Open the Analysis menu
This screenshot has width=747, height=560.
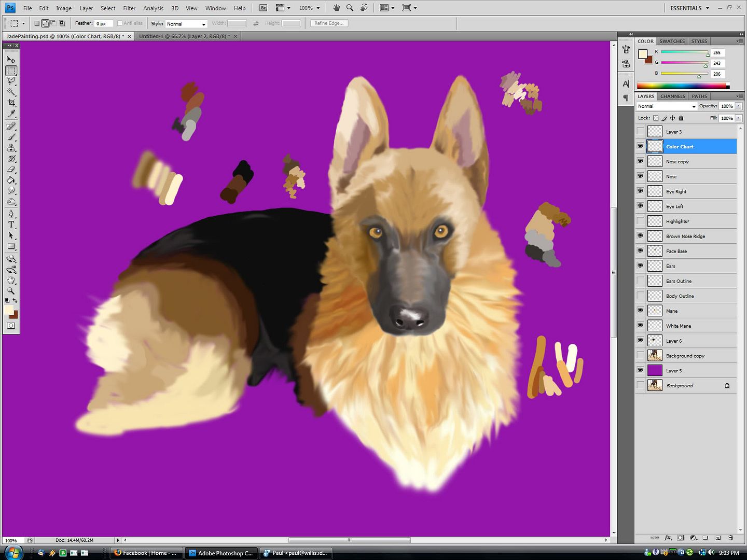click(x=153, y=8)
